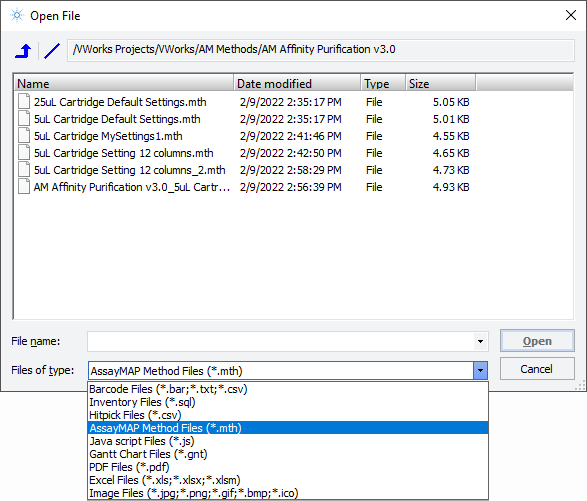This screenshot has height=501, width=587.
Task: Select AM Affinity Purification v3.0_5uL file icon
Action: [24, 187]
